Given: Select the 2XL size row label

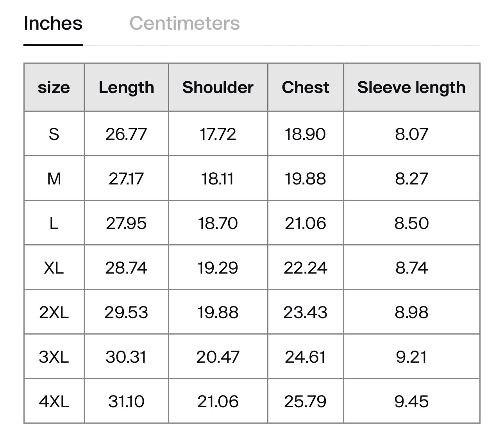Looking at the screenshot, I should pos(54,312).
